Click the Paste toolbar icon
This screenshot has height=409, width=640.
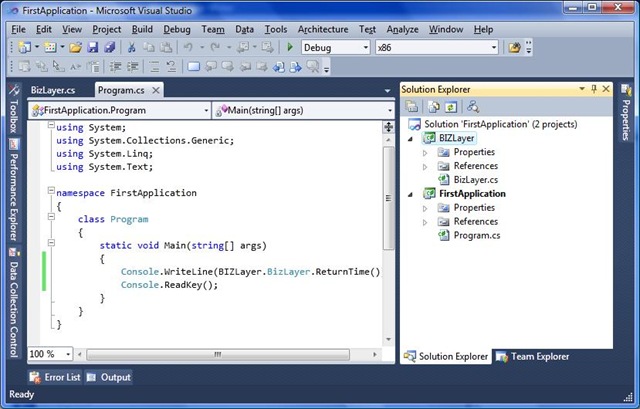(x=166, y=47)
